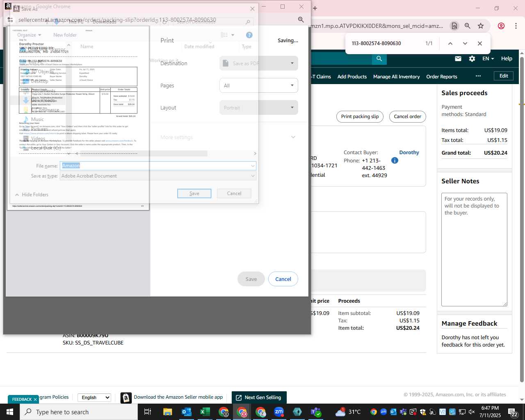Click the Amazon logo beside Download mobile app
Viewport: 525px width, 420px height.
[126, 397]
